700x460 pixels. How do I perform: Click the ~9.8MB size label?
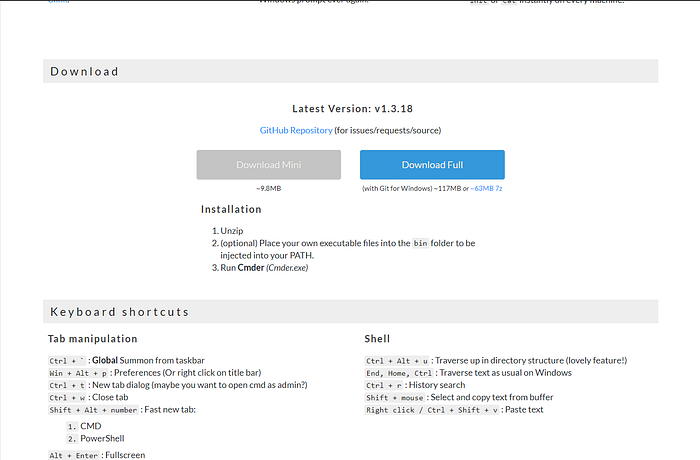click(269, 188)
